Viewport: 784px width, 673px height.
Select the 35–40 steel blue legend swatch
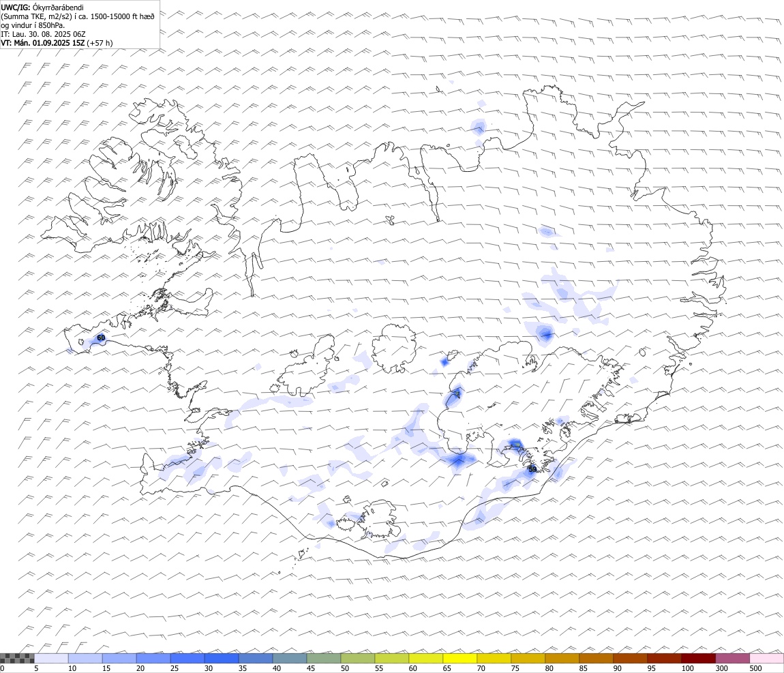coord(256,658)
